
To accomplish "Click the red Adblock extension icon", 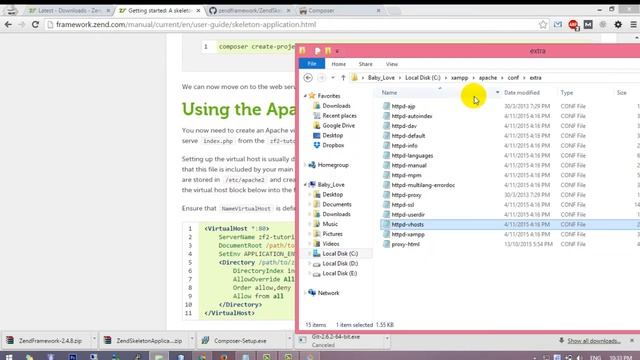I will tap(573, 25).
